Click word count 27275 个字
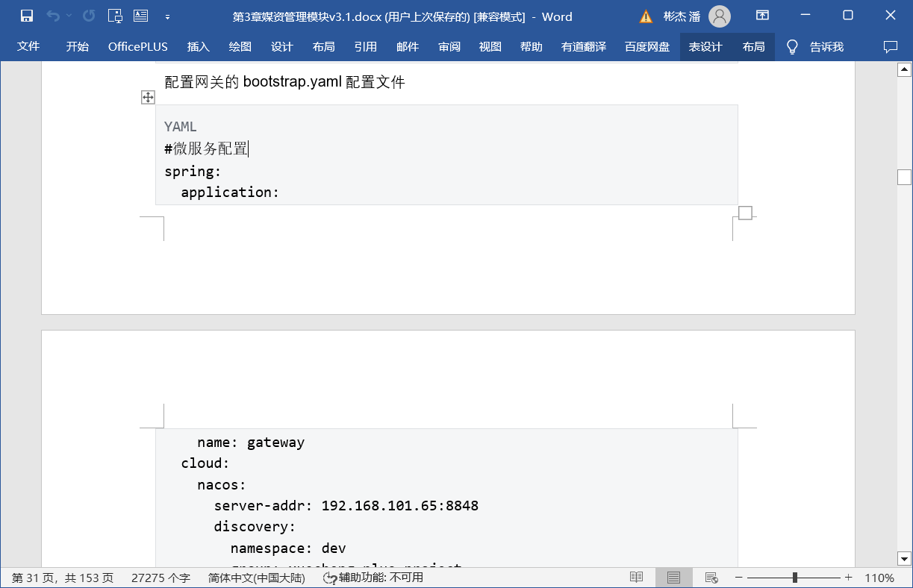Screen dimensions: 913x588 161,578
